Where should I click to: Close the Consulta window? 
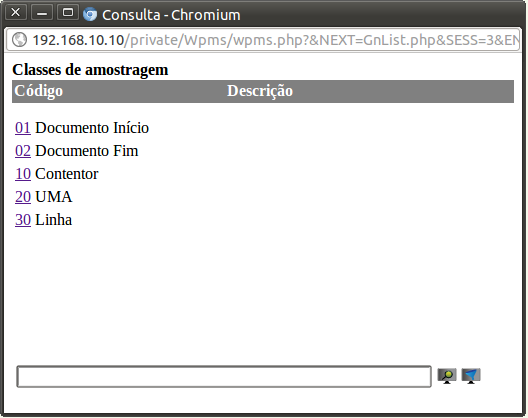pyautogui.click(x=15, y=12)
